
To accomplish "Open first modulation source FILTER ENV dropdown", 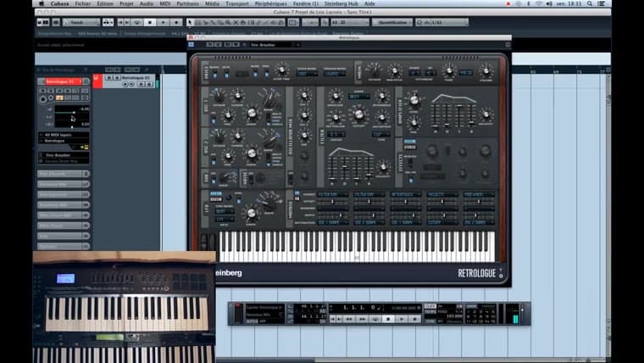I will tap(332, 194).
